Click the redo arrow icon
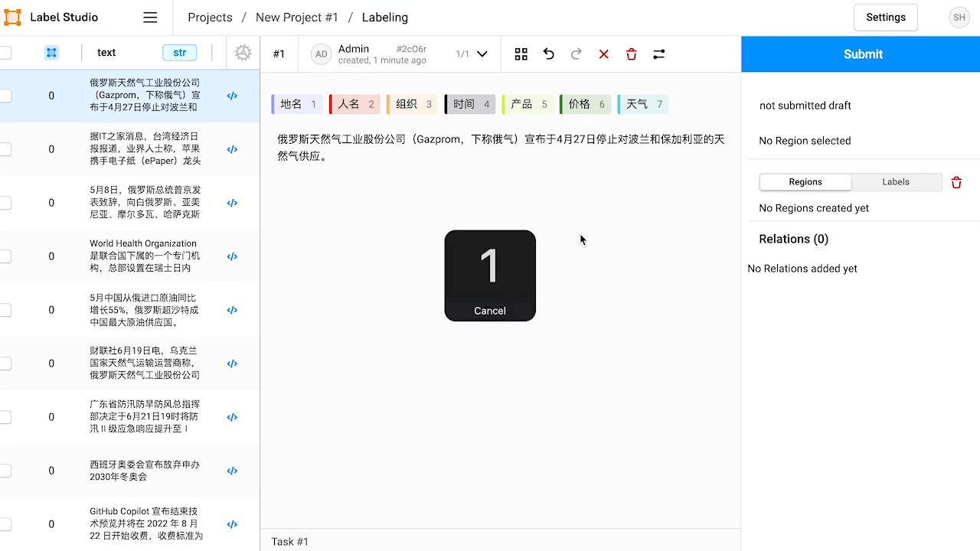Viewport: 980px width, 551px height. (x=577, y=54)
